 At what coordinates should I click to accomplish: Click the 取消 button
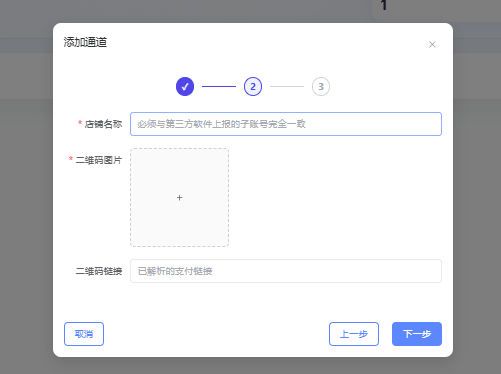(x=84, y=334)
